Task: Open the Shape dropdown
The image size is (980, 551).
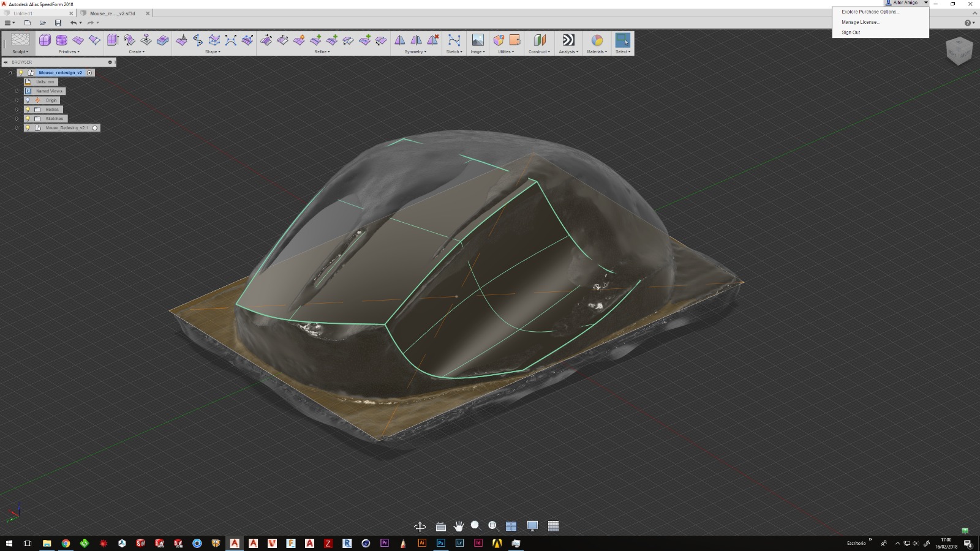Action: (x=213, y=51)
